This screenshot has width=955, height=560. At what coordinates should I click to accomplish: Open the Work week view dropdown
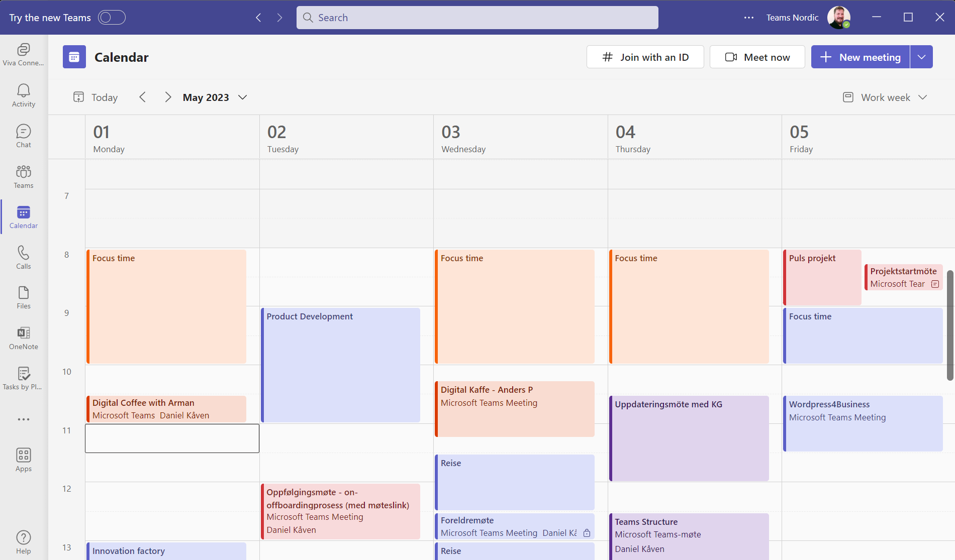click(x=923, y=97)
